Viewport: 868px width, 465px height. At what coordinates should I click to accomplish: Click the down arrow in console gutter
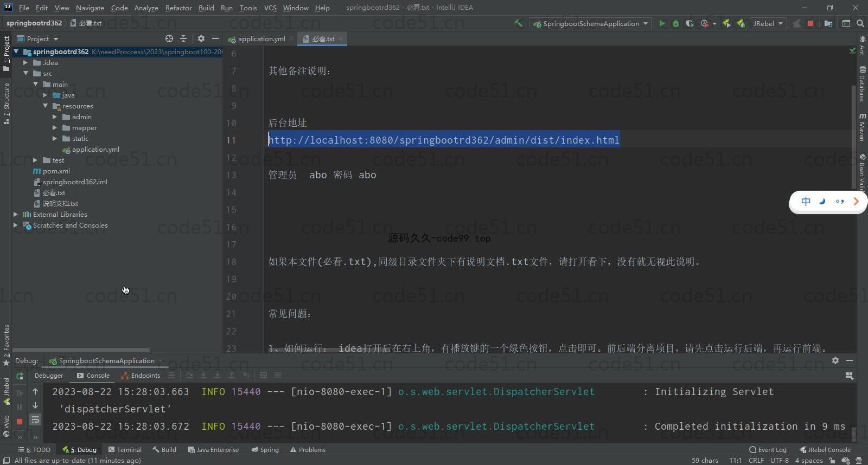pyautogui.click(x=35, y=405)
